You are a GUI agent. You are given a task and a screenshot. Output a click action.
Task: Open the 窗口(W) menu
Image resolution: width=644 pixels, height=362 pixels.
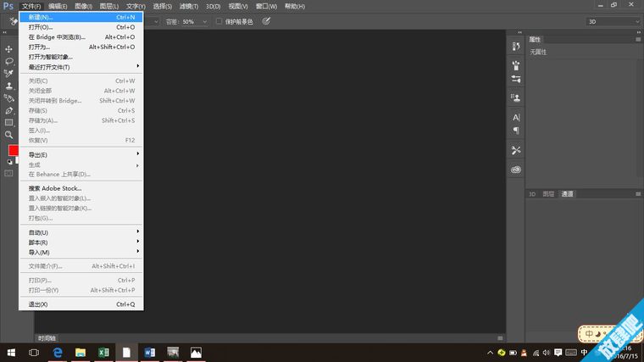point(266,6)
